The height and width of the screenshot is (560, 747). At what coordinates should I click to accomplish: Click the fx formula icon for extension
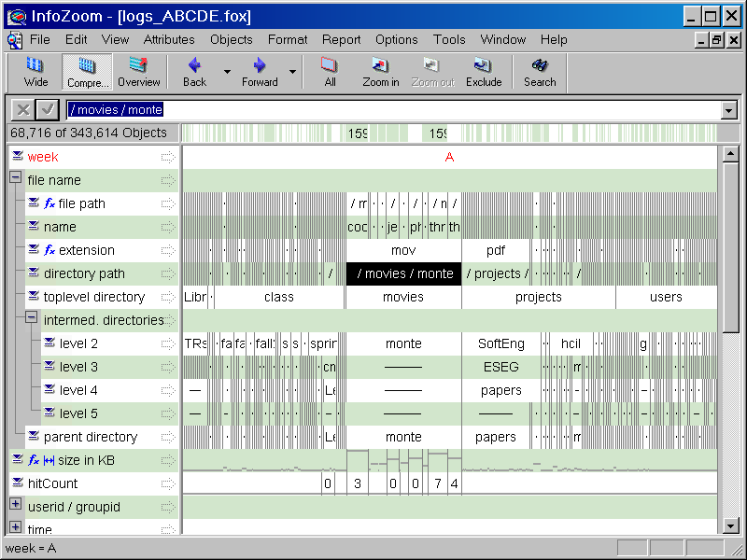49,250
